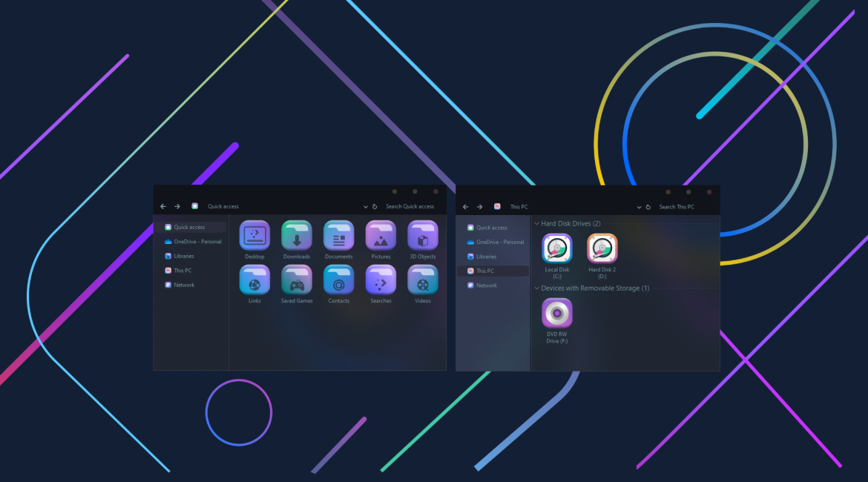Select the Pictures folder icon
Viewport: 868px width, 482px height.
(381, 236)
